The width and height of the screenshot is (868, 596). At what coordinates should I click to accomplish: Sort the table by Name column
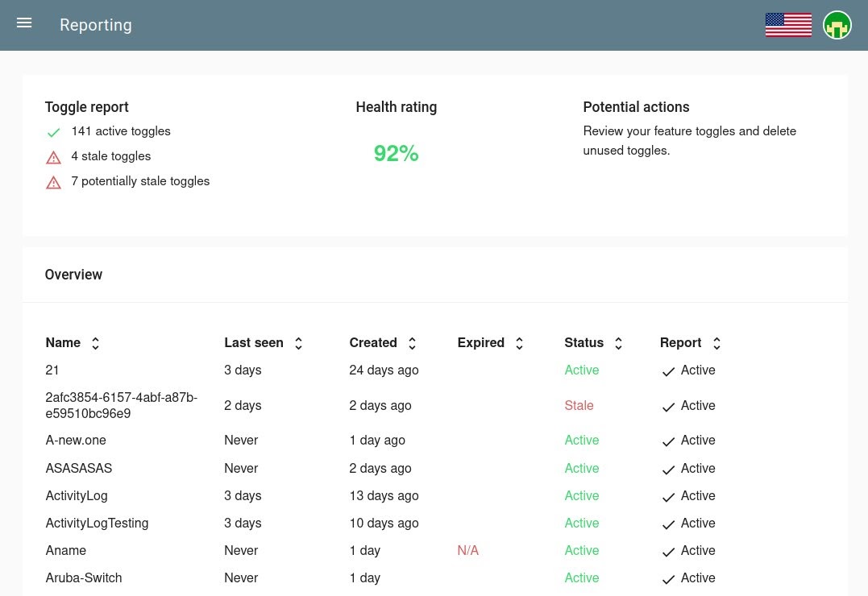[95, 342]
